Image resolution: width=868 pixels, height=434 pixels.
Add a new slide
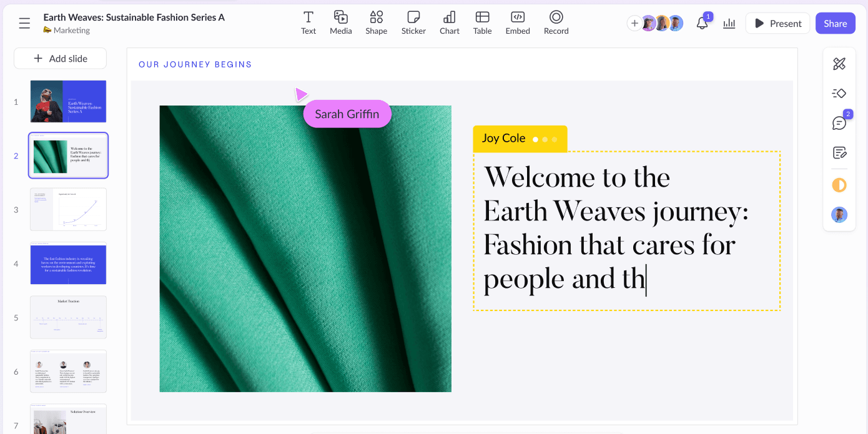pos(61,59)
